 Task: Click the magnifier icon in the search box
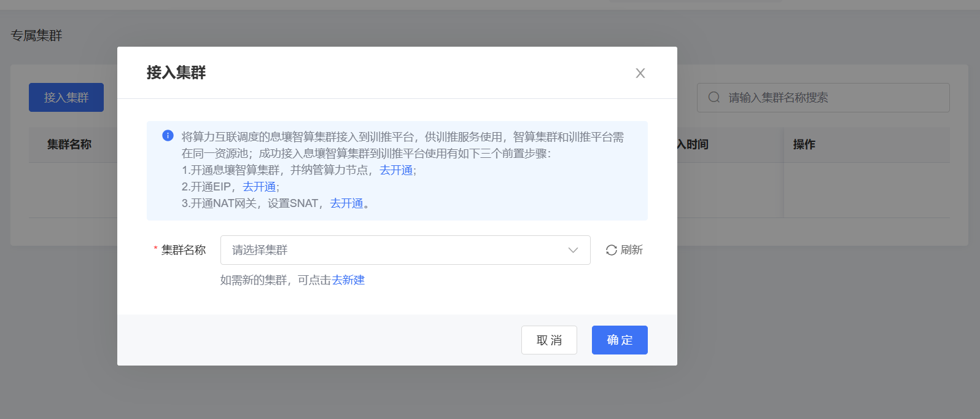pos(714,98)
